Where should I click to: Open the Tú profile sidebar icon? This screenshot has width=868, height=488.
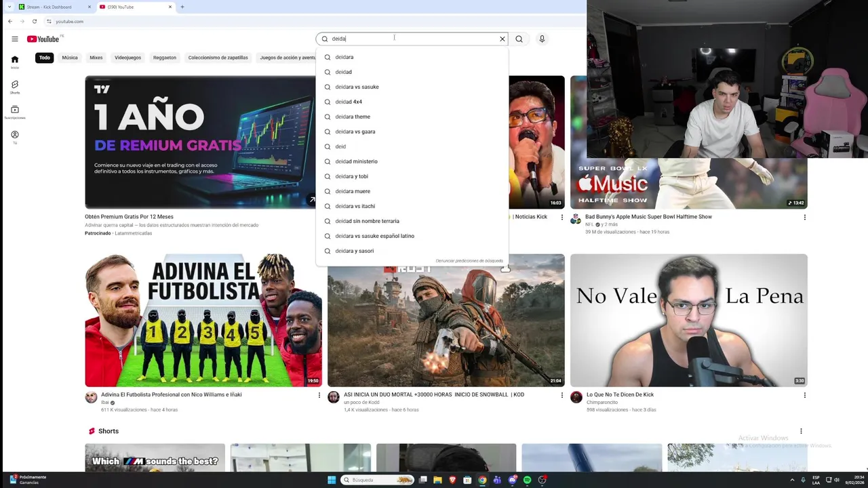(15, 137)
